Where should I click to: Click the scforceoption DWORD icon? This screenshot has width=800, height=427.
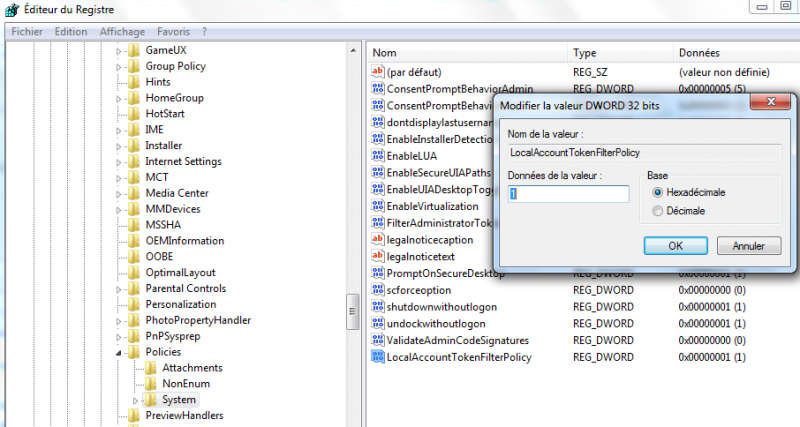377,290
